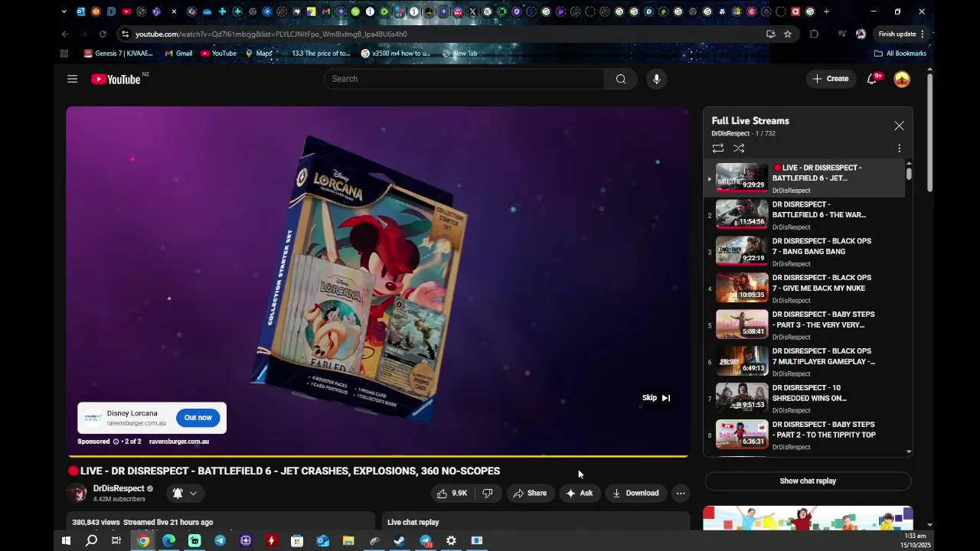Click the site info icon in address bar
The height and width of the screenshot is (551, 980).
point(125,34)
